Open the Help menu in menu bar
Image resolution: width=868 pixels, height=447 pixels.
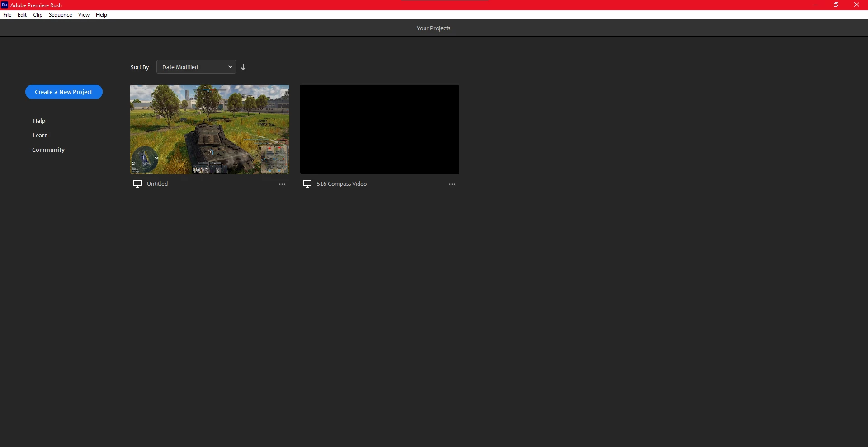coord(101,15)
